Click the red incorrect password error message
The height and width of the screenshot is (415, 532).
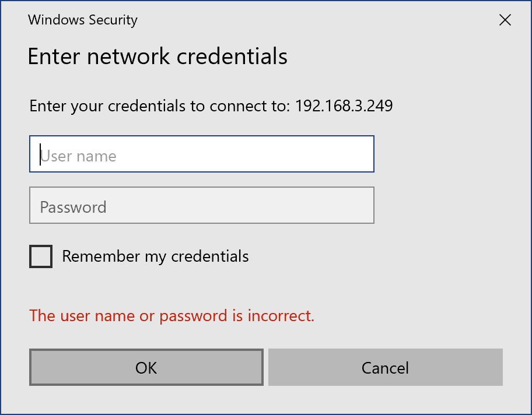pos(172,316)
